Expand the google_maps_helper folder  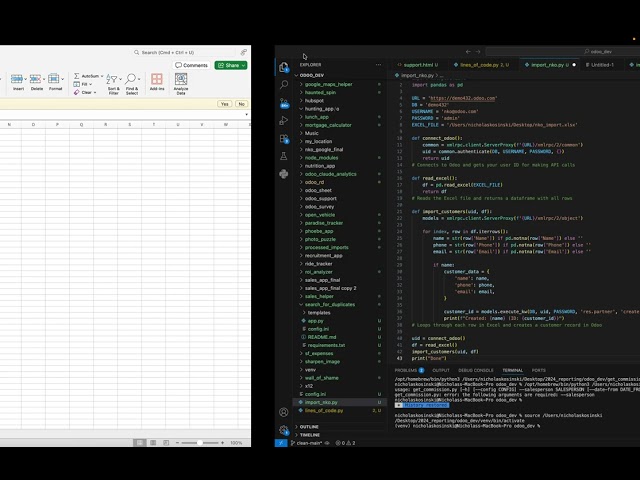click(x=301, y=84)
